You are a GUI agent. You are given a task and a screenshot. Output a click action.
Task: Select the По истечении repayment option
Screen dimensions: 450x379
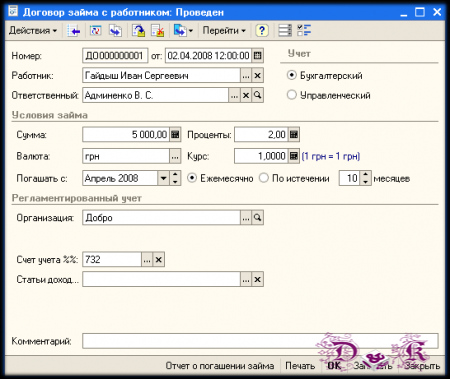point(264,178)
